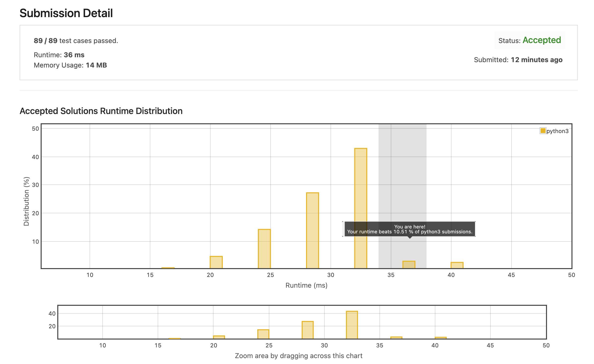Viewport: 594px width, 364px height.
Task: Click the 24 ms distribution bar
Action: pos(264,248)
